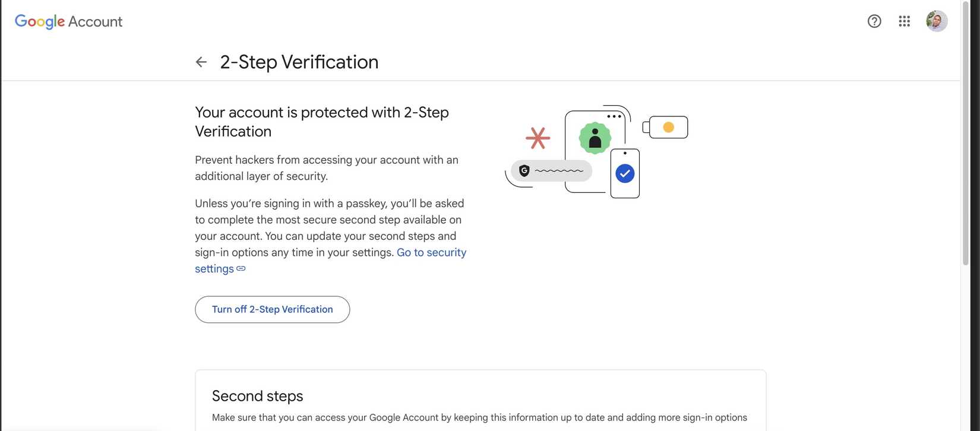Click the external link icon after security settings

241,268
